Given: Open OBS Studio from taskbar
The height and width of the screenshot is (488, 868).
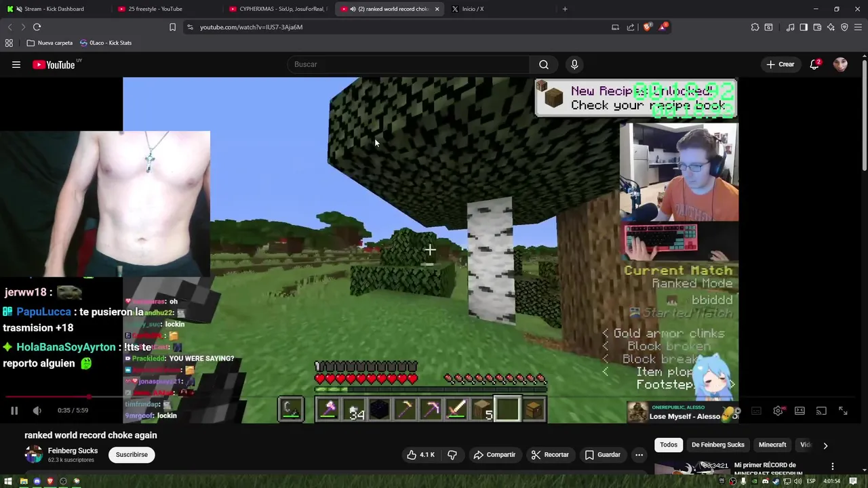Looking at the screenshot, I should tap(63, 481).
